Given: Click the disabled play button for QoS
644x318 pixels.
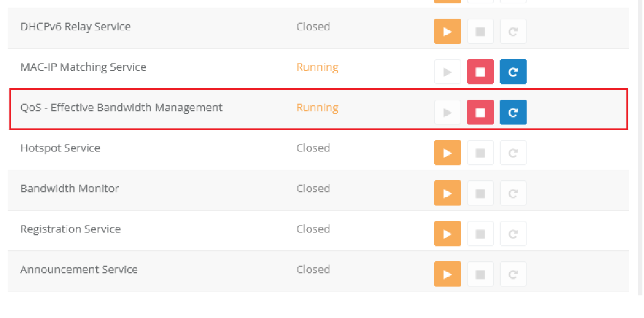Looking at the screenshot, I should (447, 112).
